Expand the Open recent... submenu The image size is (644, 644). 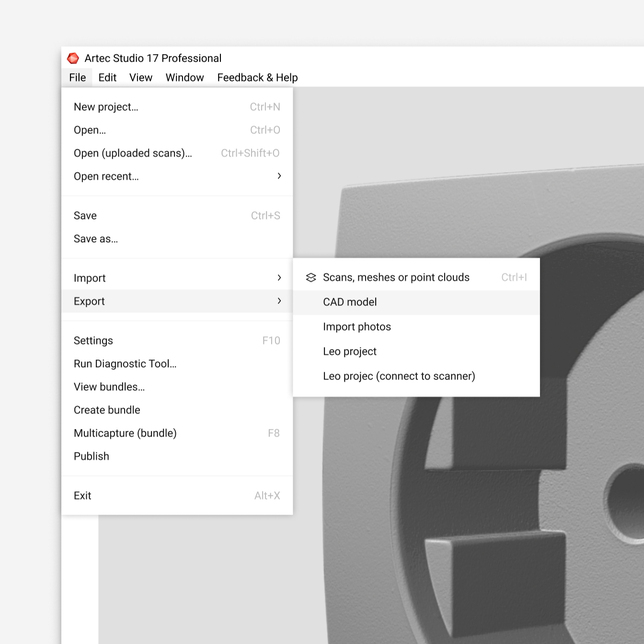tap(177, 176)
